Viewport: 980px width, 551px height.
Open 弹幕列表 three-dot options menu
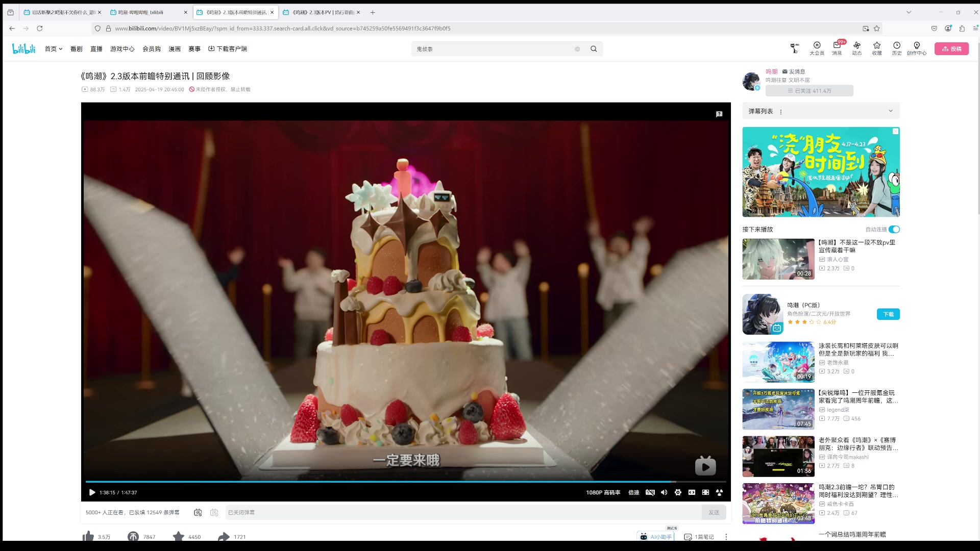781,112
